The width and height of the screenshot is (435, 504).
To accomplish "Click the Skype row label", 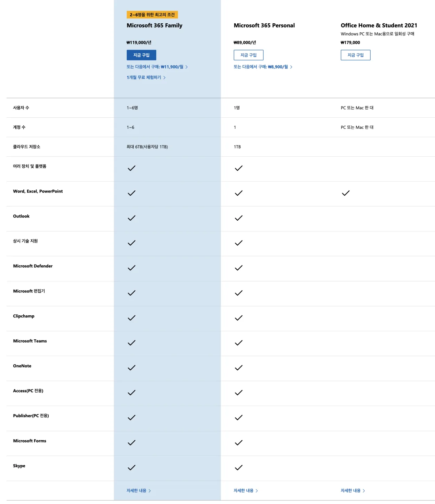I will 19,466.
